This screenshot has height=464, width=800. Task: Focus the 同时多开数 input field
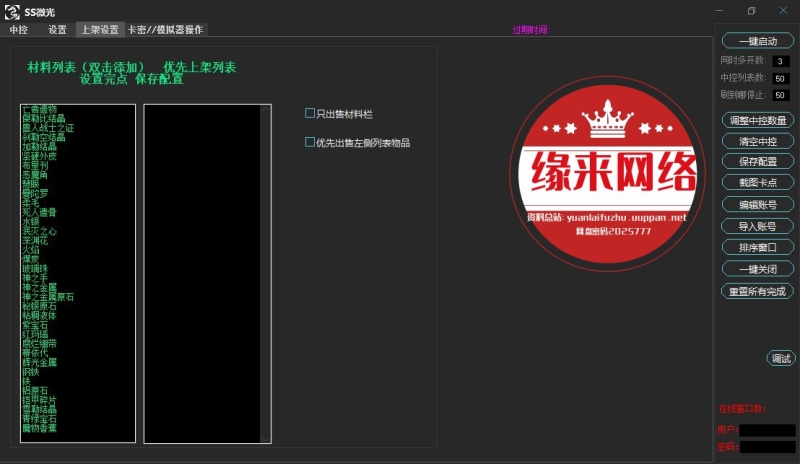780,61
